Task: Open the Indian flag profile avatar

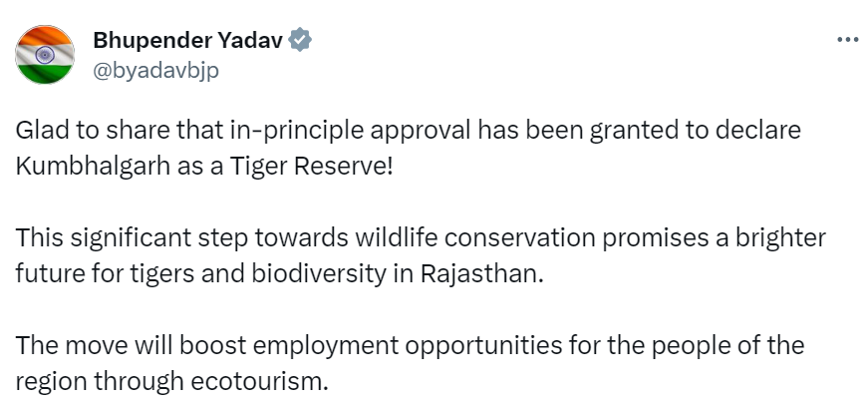Action: 45,55
